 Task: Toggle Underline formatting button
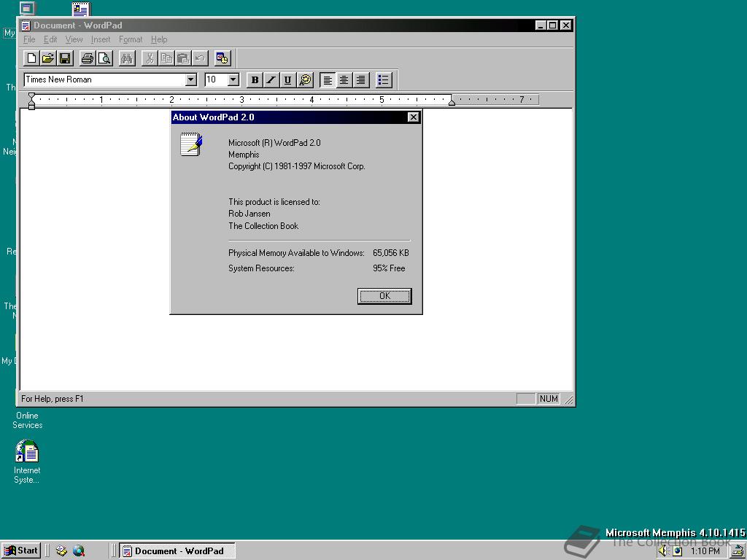[x=287, y=80]
